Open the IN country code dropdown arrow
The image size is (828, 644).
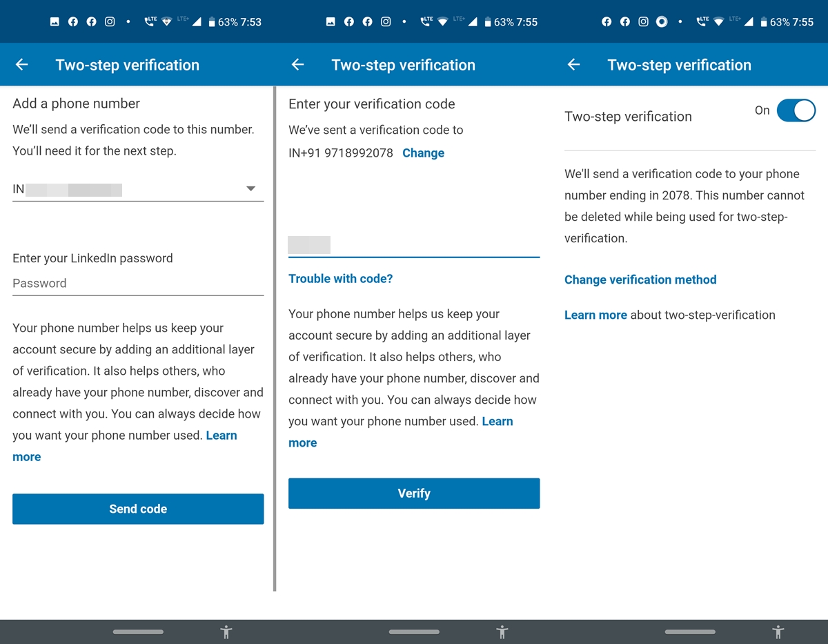[250, 188]
